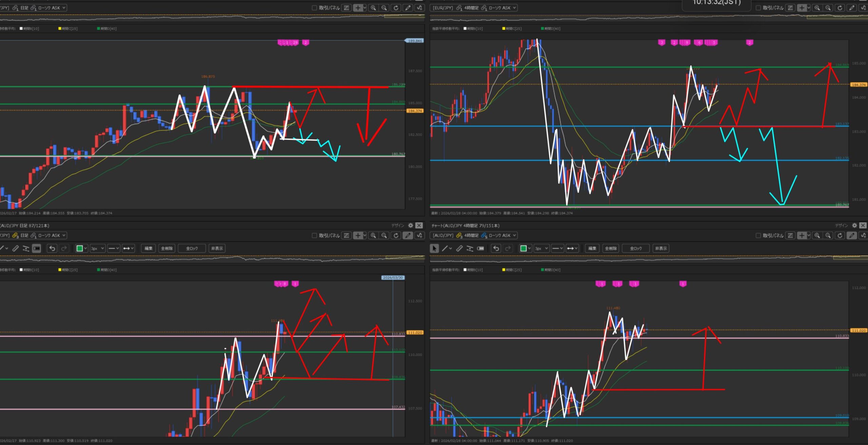The width and height of the screenshot is (868, 445).
Task: Click 全削除 button in AUD/JPY daily toolbar
Action: point(166,248)
